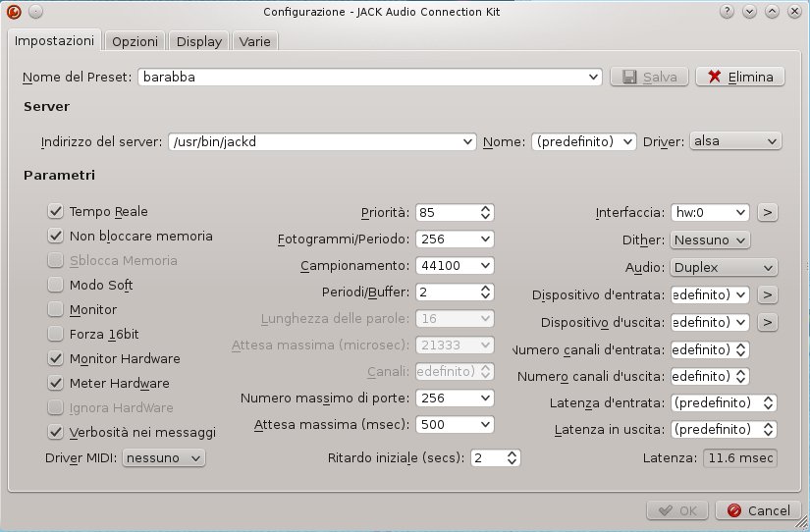Screen dimensions: 810x532
Task: Disable the Tempo Reale checkbox
Action: [56, 211]
